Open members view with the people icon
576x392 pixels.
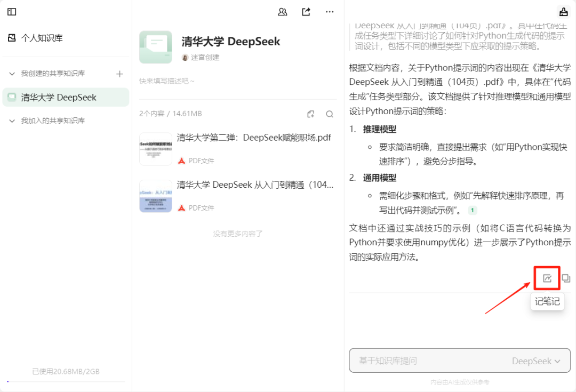pyautogui.click(x=282, y=12)
